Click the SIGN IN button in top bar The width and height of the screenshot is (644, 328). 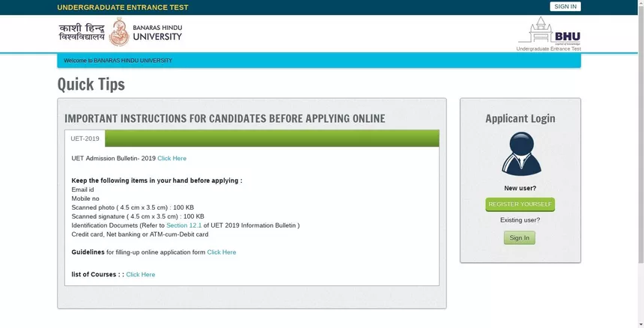click(x=565, y=7)
